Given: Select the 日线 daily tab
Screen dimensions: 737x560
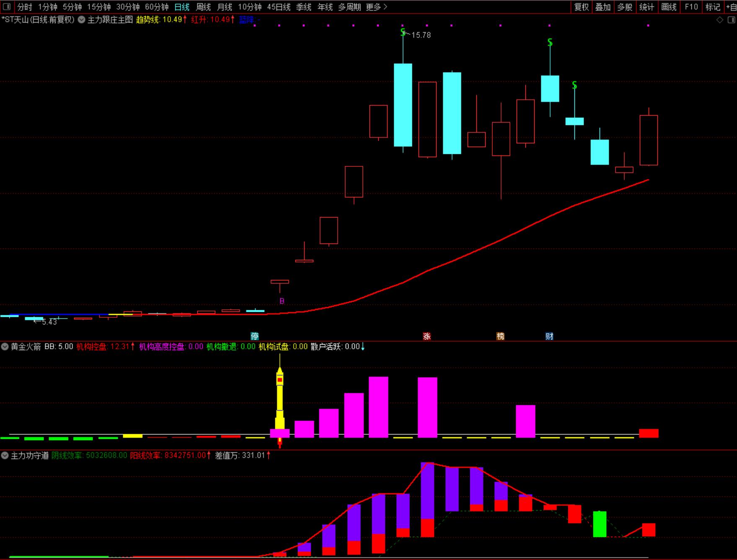Looking at the screenshot, I should [182, 7].
